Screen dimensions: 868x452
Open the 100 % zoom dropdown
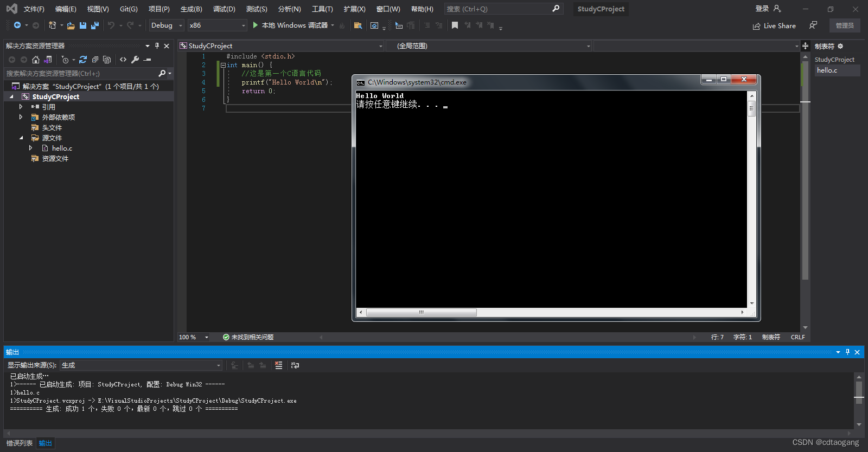pos(194,337)
